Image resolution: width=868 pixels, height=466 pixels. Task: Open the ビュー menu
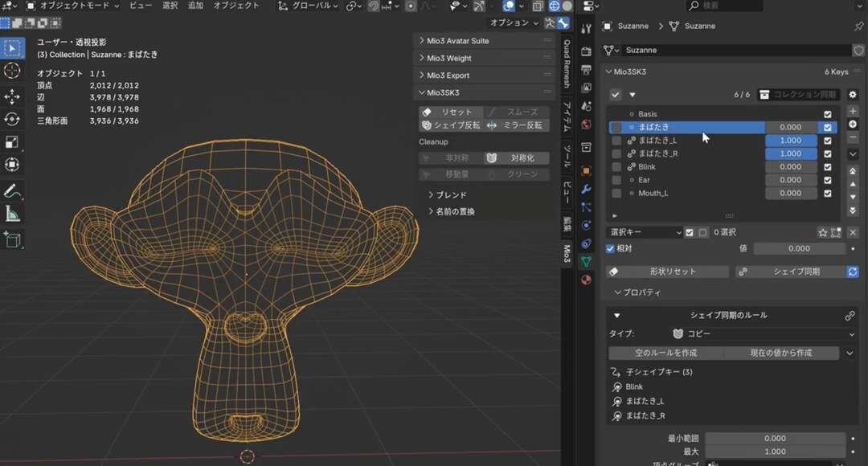pos(141,6)
